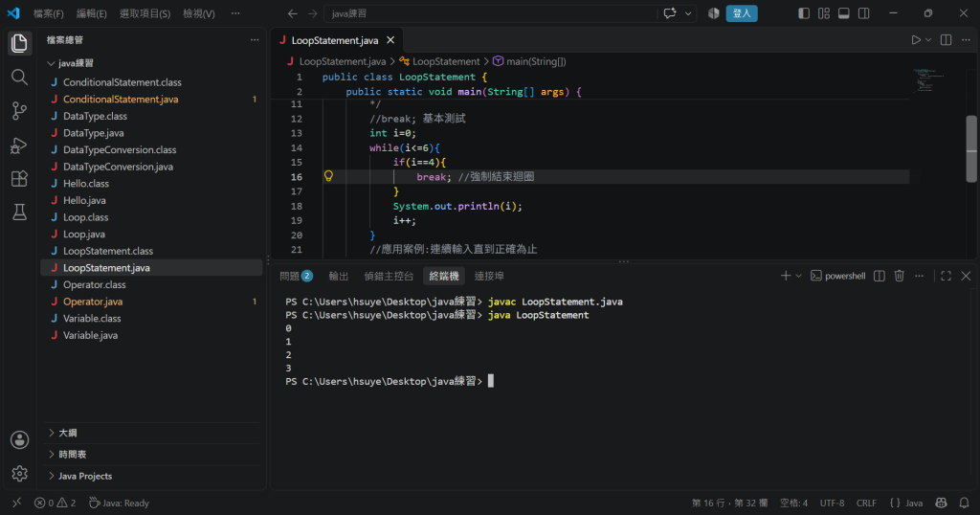Viewport: 980px width, 515px height.
Task: Open the Search view in activity bar
Action: pyautogui.click(x=19, y=77)
